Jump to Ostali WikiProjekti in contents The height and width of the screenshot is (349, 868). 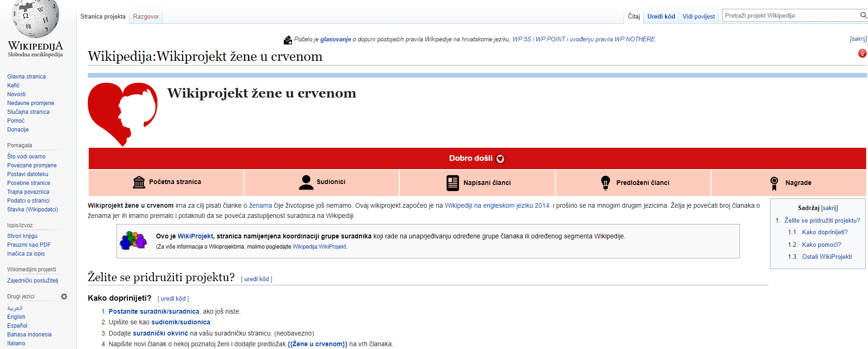[827, 257]
